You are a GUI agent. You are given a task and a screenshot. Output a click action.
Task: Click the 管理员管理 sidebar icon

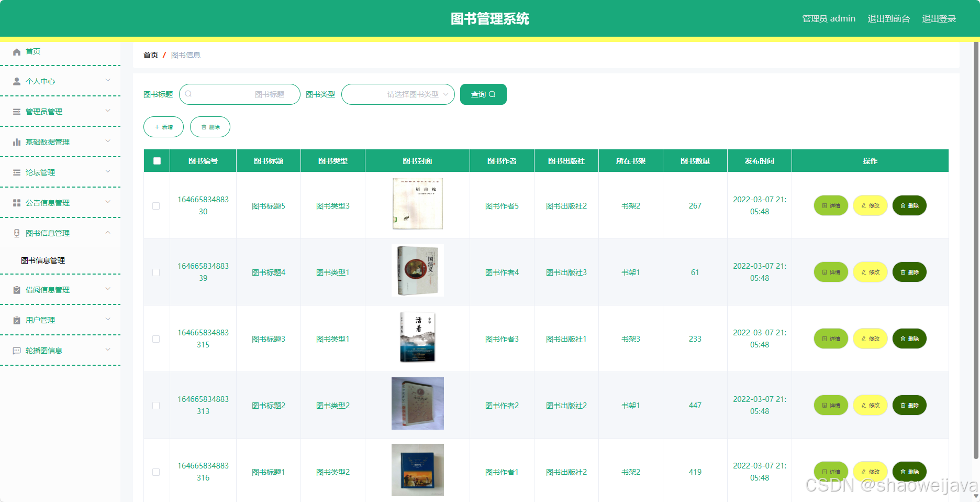[17, 112]
